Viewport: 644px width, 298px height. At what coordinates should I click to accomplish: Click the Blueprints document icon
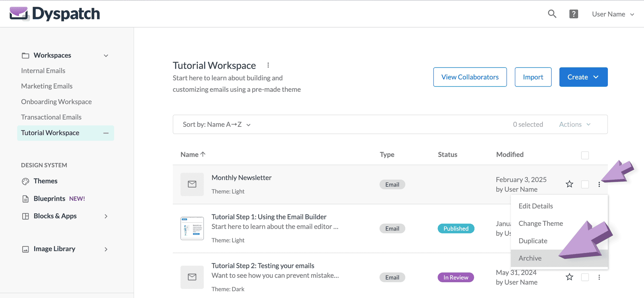[25, 199]
